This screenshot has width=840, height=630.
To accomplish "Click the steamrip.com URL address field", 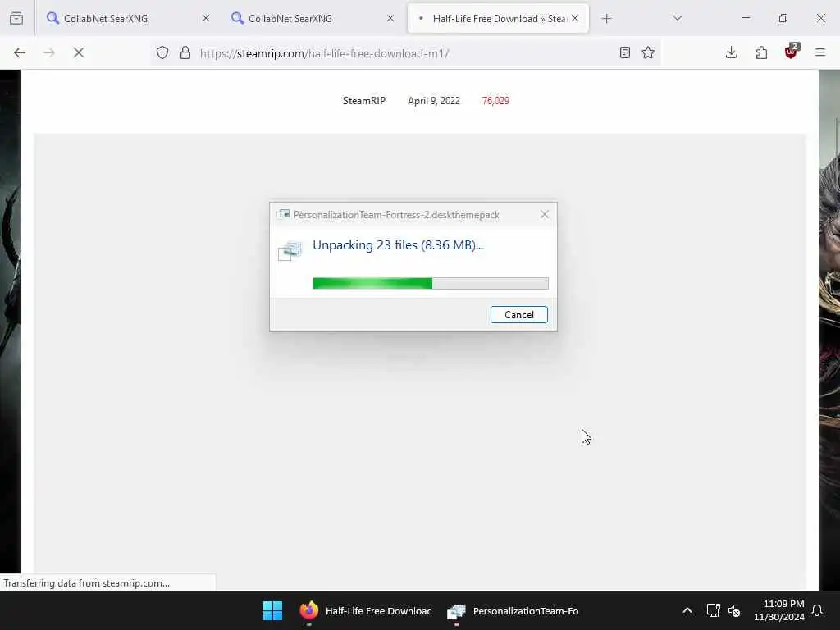I will (407, 53).
